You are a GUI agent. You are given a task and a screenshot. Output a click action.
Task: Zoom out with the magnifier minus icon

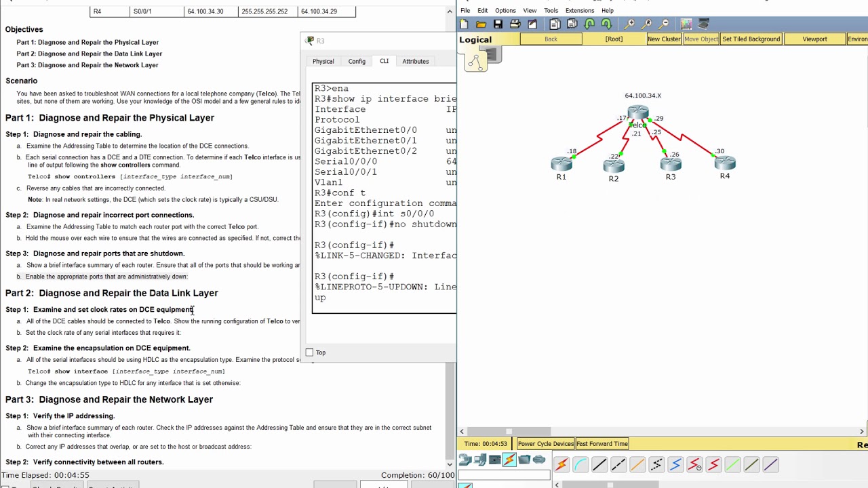tap(665, 24)
